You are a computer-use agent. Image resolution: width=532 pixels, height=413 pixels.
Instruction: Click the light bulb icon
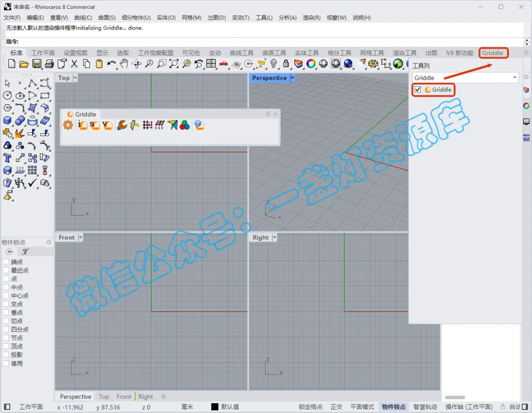coord(274,64)
